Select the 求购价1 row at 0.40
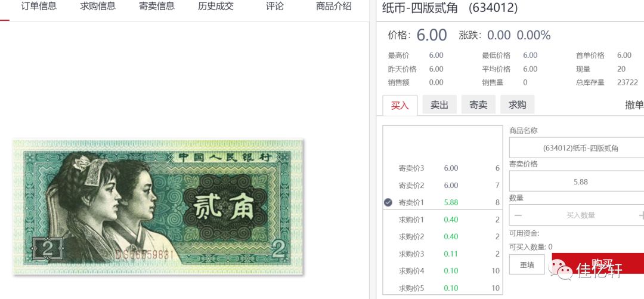This screenshot has height=299, width=644. point(442,220)
